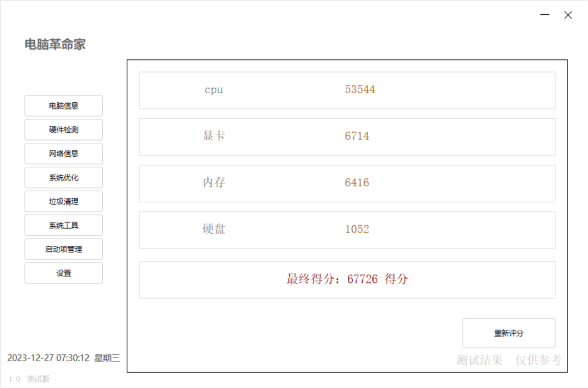
Task: Click the cpu score value 53544
Action: [x=360, y=90]
